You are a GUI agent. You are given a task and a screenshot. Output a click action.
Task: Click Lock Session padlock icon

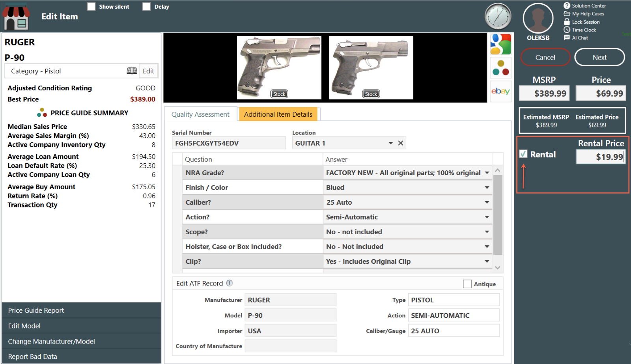pyautogui.click(x=567, y=22)
